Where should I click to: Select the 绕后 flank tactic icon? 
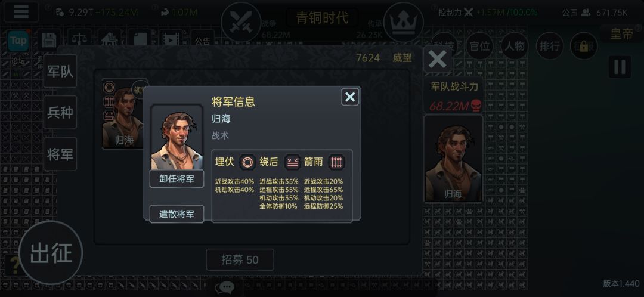pos(292,162)
